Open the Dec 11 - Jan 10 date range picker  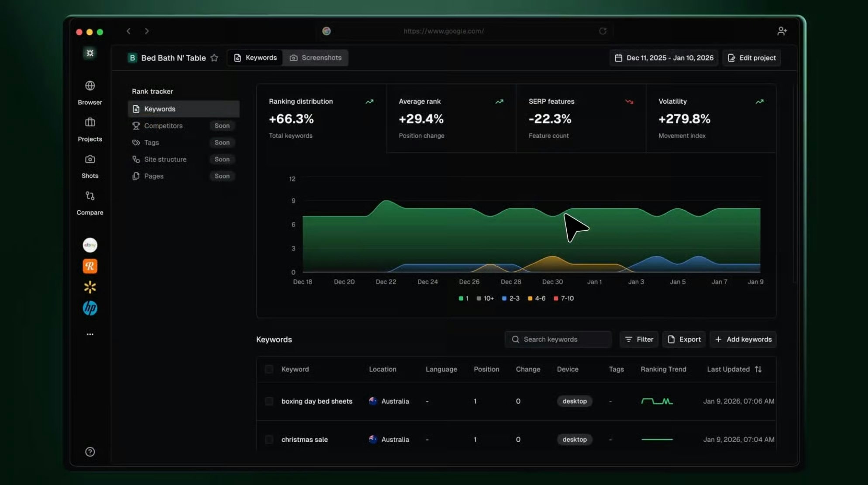664,58
